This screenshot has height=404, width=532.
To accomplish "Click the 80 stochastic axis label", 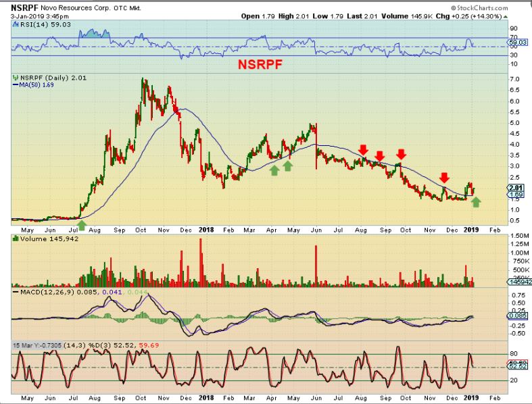I will (514, 354).
